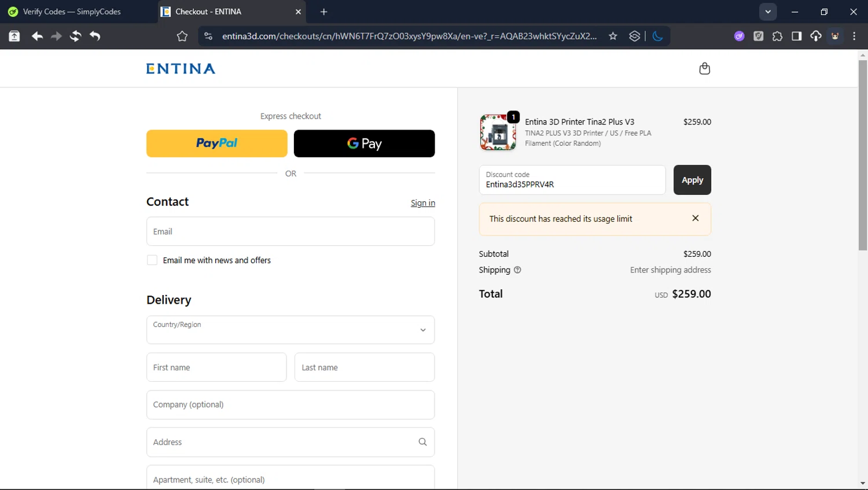Pay with the PayPal button

[217, 143]
